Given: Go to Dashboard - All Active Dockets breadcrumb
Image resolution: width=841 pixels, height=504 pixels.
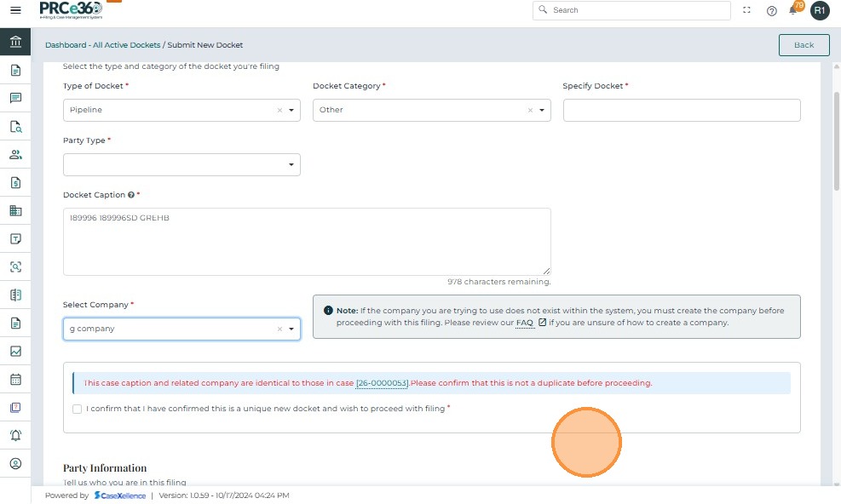Looking at the screenshot, I should (102, 45).
